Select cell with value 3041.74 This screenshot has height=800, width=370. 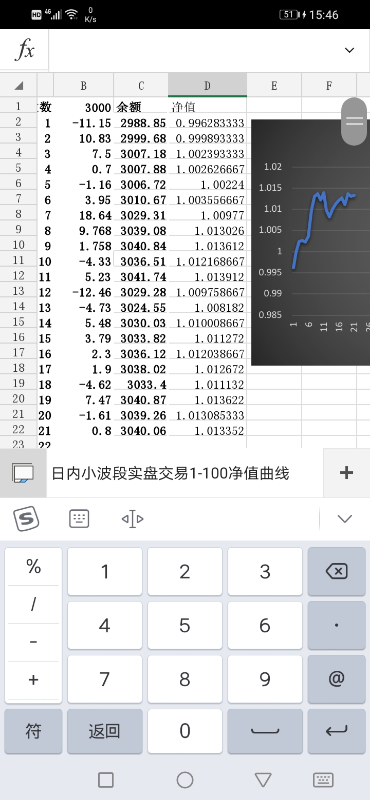coord(141,276)
